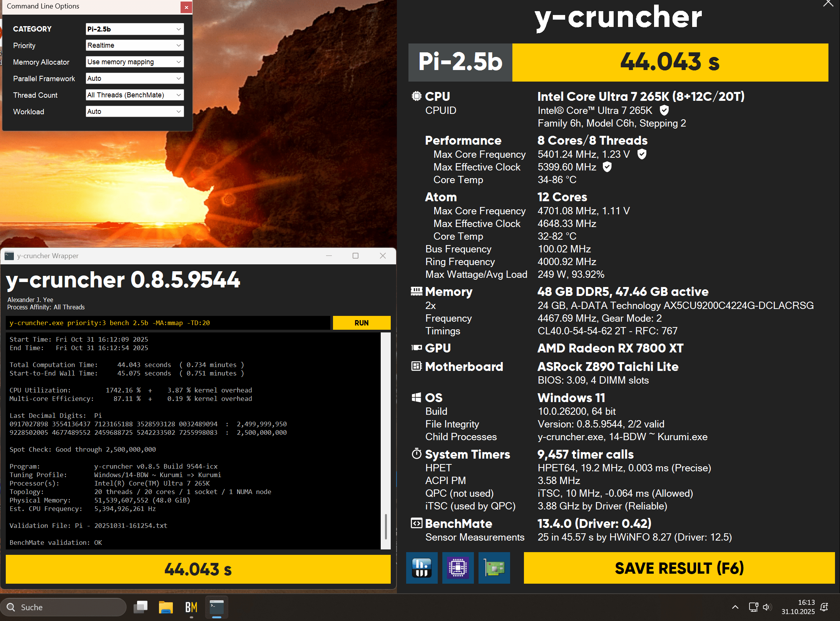
Task: Click the y-cruncher command line field
Action: [x=167, y=323]
